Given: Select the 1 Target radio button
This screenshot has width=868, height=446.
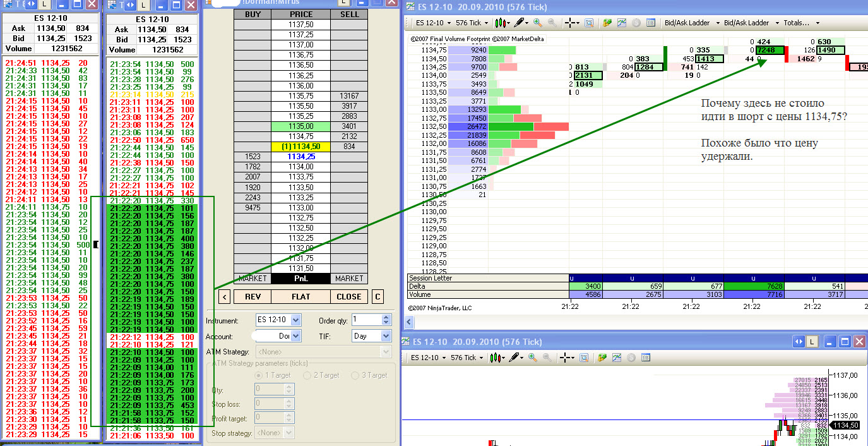Looking at the screenshot, I should click(x=259, y=375).
